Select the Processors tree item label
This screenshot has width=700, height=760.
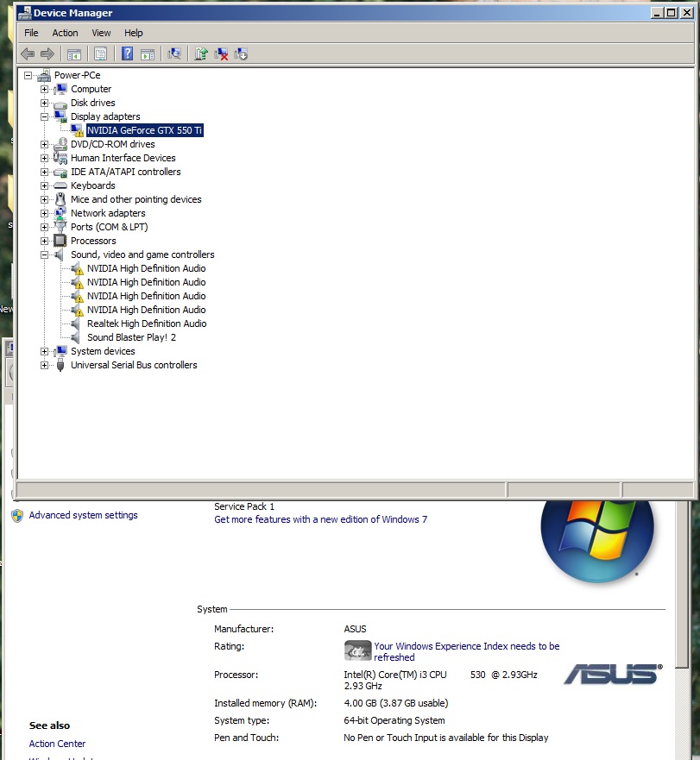[93, 241]
